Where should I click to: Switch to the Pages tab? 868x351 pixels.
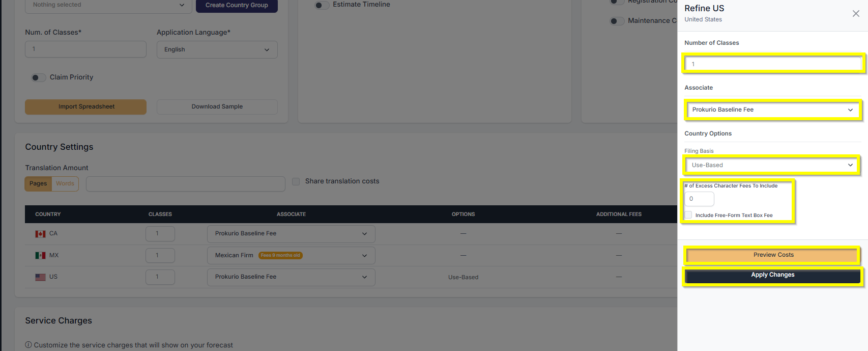tap(38, 183)
